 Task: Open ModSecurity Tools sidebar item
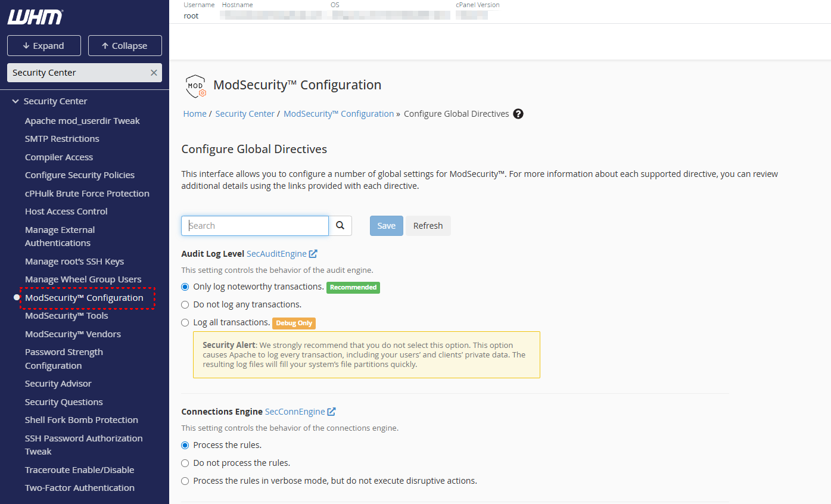(x=67, y=316)
